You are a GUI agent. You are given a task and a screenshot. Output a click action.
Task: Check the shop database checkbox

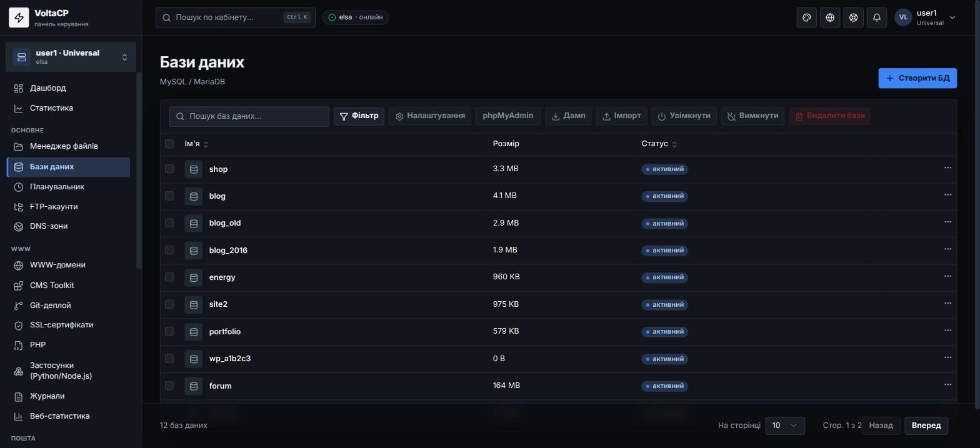pos(169,169)
